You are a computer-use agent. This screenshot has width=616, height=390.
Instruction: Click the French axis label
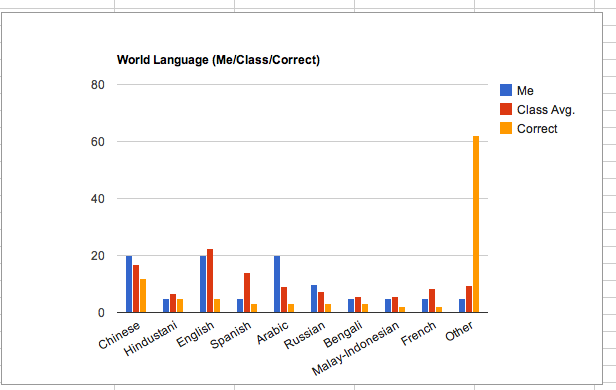coord(419,333)
